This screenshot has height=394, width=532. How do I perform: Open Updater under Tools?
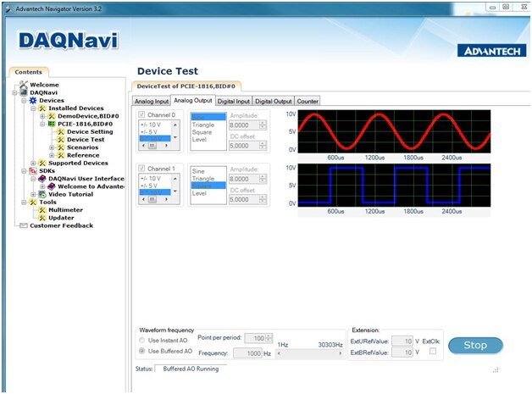(x=61, y=218)
